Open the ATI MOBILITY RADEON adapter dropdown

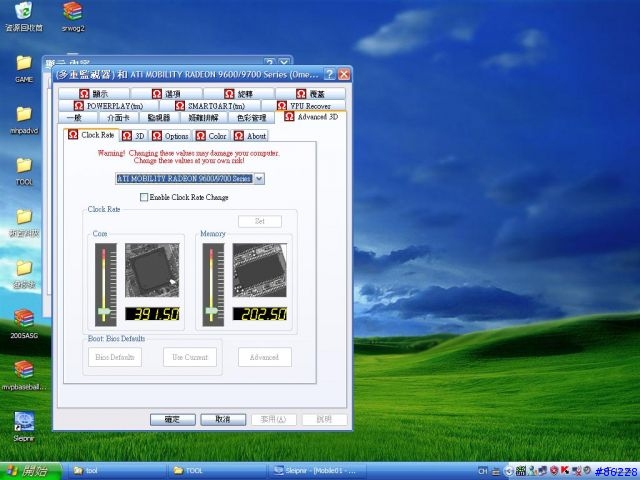click(259, 178)
